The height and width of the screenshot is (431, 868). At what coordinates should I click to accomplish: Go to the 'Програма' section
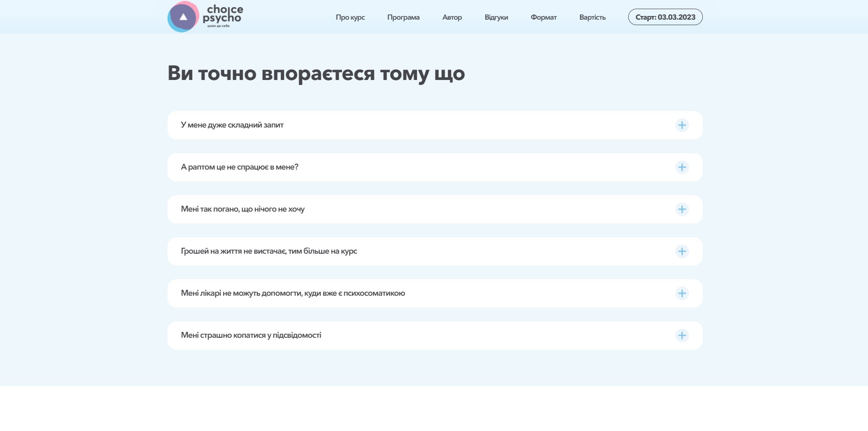tap(403, 17)
